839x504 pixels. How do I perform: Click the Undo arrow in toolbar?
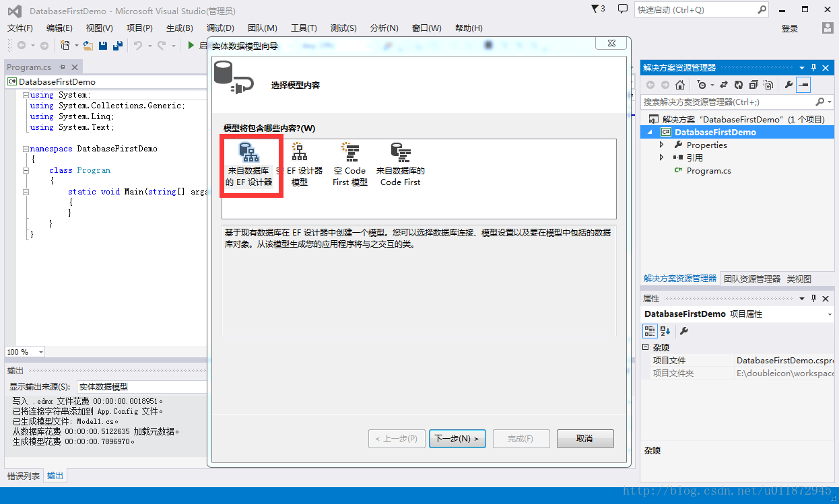(x=138, y=46)
